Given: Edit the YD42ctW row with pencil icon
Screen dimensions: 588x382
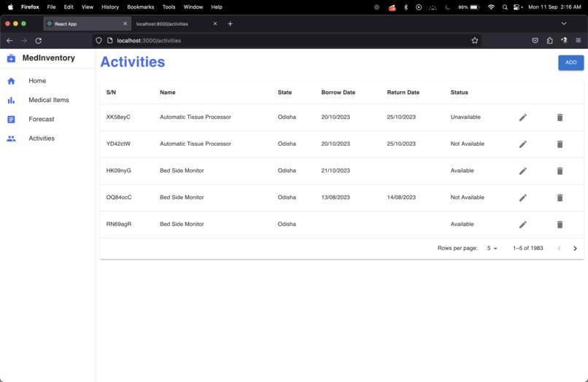Looking at the screenshot, I should pos(523,144).
